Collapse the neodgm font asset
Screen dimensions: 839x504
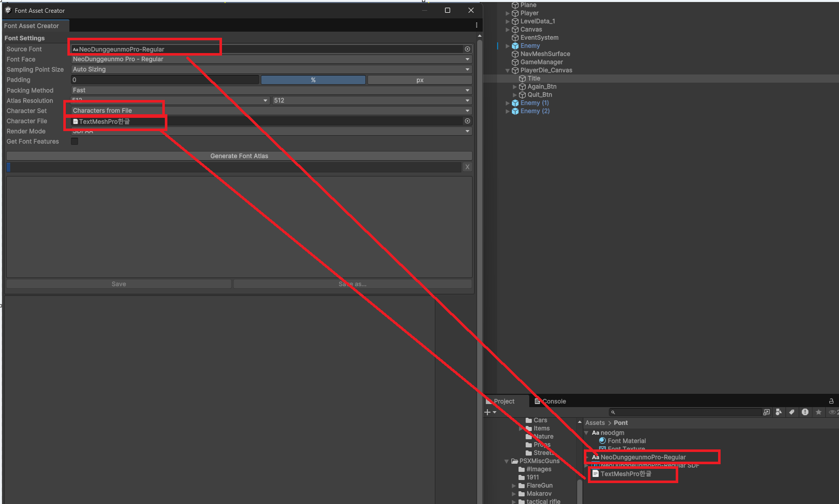587,433
